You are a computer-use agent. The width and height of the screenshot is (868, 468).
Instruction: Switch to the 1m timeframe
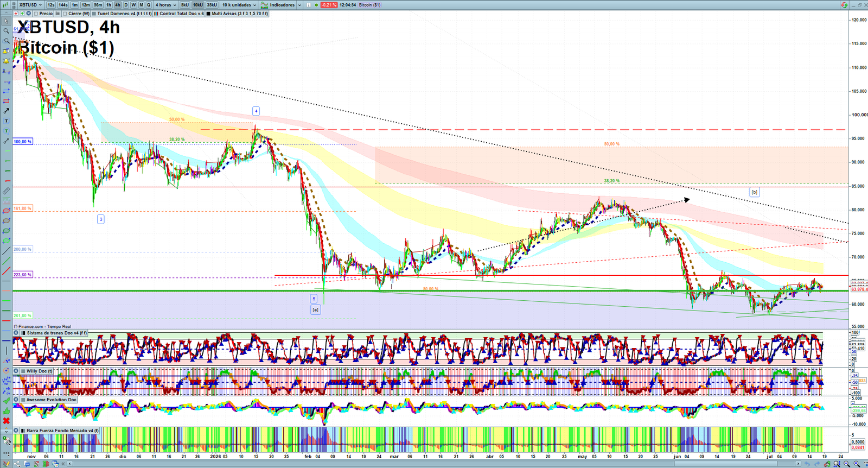75,5
